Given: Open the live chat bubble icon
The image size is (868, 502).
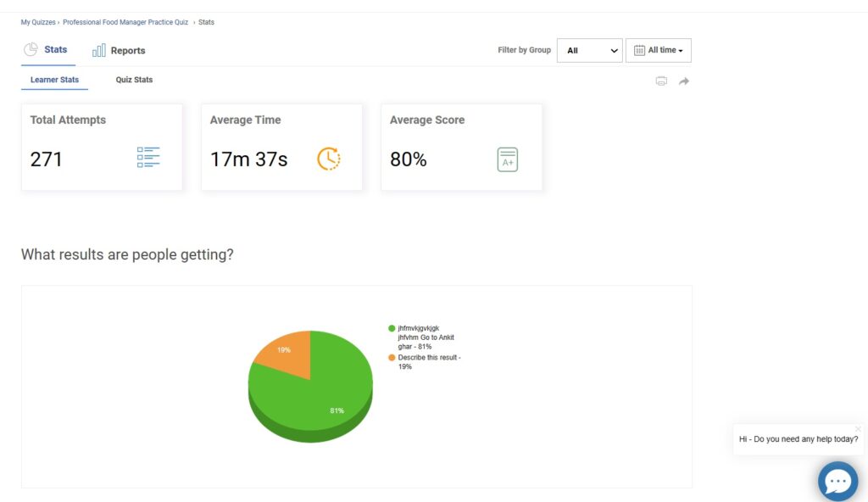Looking at the screenshot, I should point(838,482).
